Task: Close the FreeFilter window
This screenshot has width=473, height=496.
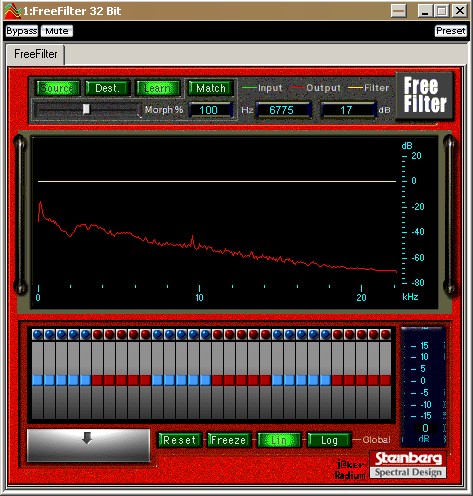Action: [x=460, y=11]
